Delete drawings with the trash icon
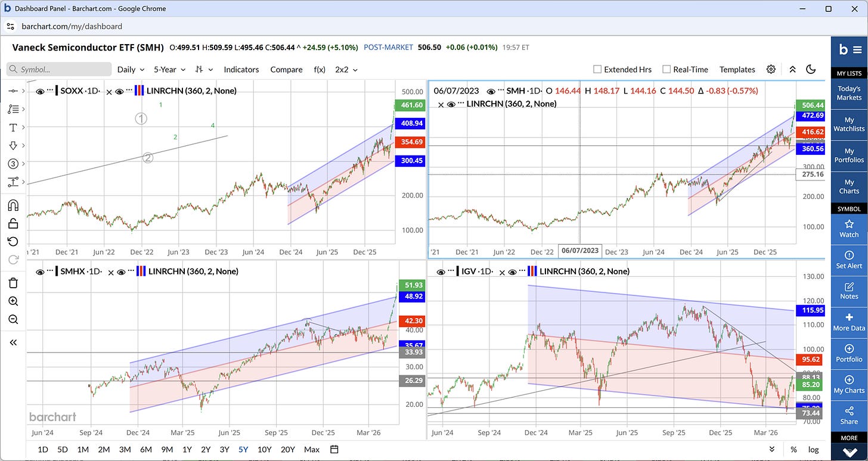868x461 pixels. (13, 283)
